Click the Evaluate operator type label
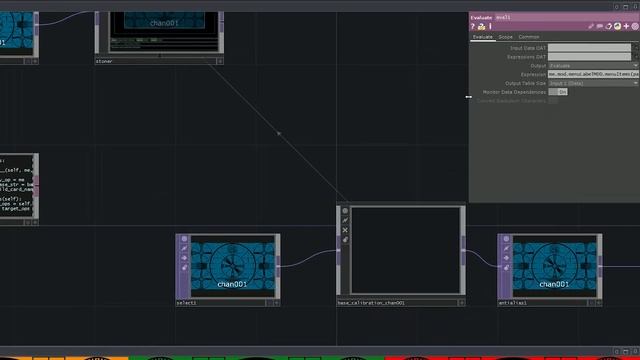Viewport: 640px width, 360px height. tap(481, 18)
